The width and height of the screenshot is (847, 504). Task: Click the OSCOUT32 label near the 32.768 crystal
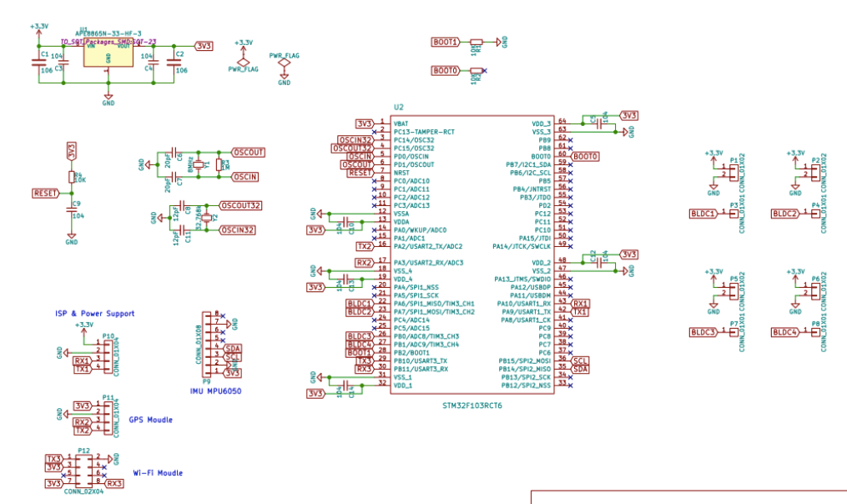(x=241, y=205)
